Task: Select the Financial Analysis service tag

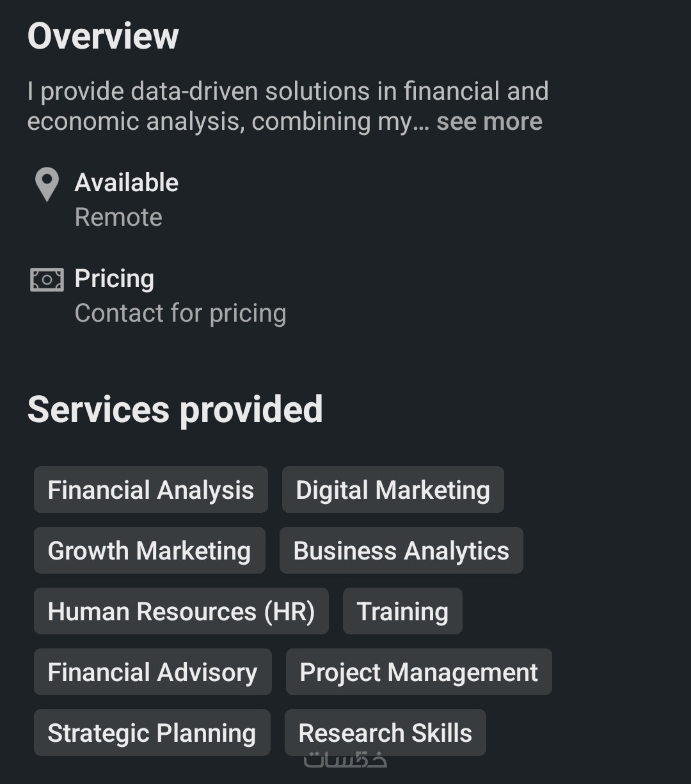Action: pyautogui.click(x=151, y=490)
